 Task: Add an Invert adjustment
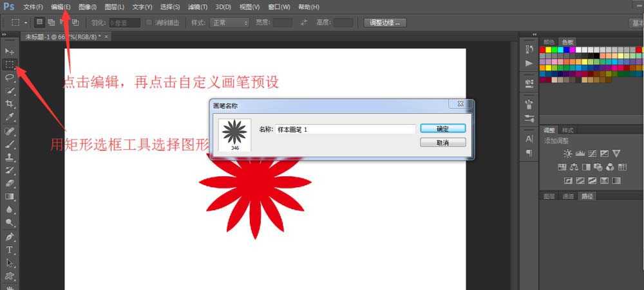(568, 181)
